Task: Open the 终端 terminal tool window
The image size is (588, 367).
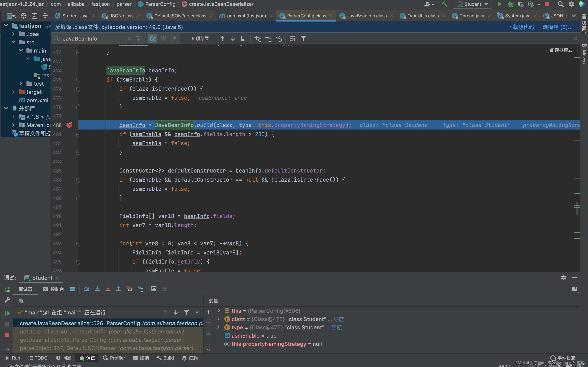Action: click(x=141, y=358)
